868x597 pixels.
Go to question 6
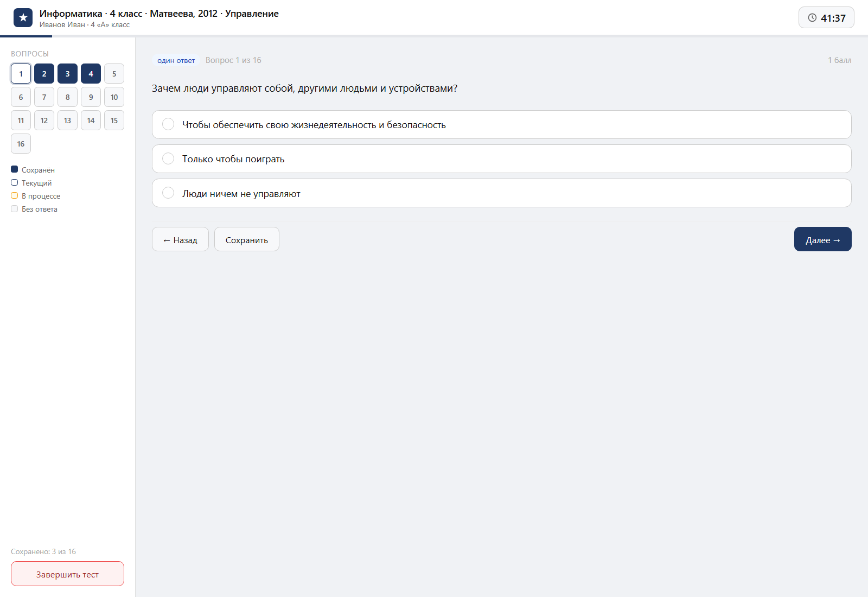point(21,97)
